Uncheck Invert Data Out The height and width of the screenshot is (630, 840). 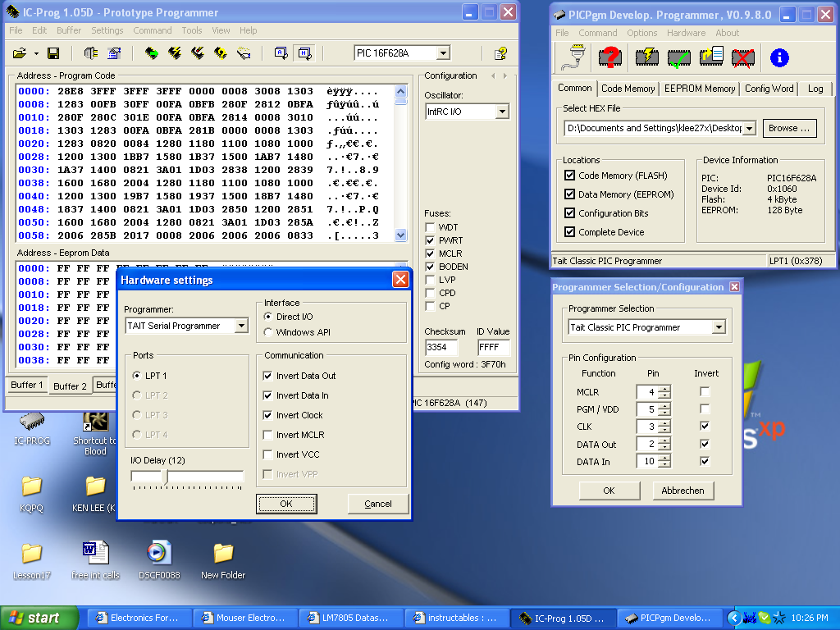(x=268, y=376)
